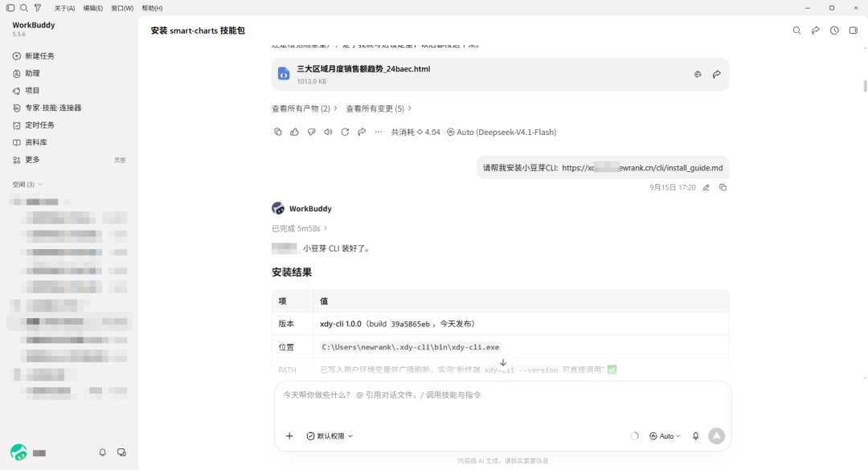Click the 安装结果 heading

(292, 272)
